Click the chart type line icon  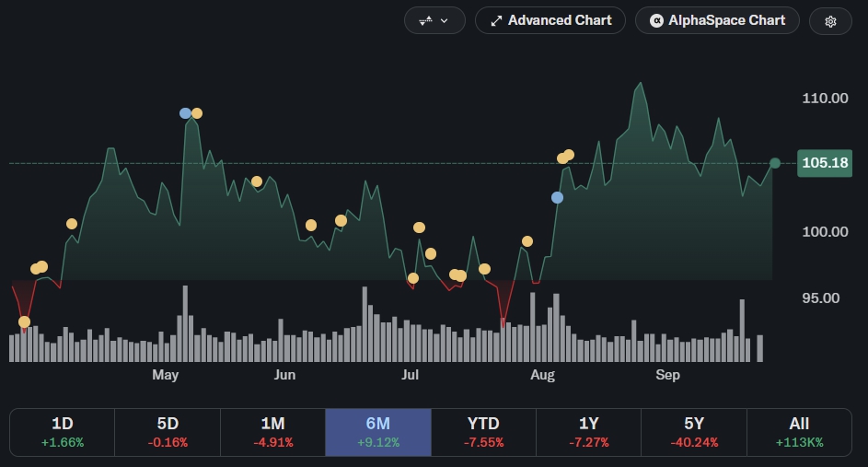pyautogui.click(x=425, y=21)
